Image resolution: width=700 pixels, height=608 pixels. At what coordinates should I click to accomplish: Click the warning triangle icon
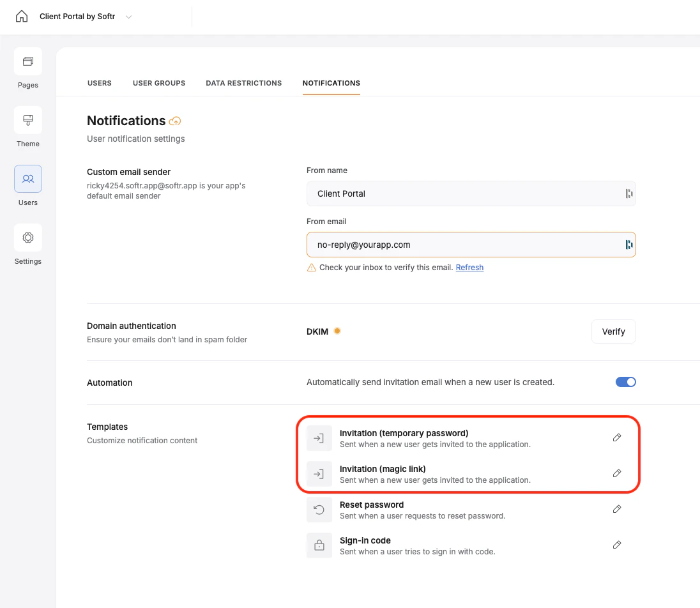[x=312, y=268]
